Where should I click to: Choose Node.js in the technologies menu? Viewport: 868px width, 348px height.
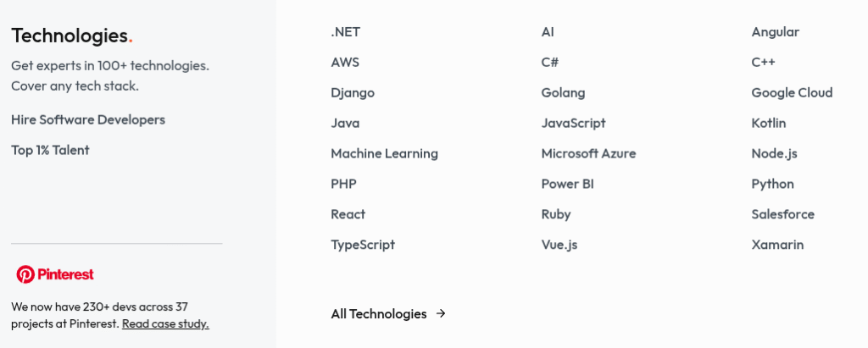coord(775,153)
